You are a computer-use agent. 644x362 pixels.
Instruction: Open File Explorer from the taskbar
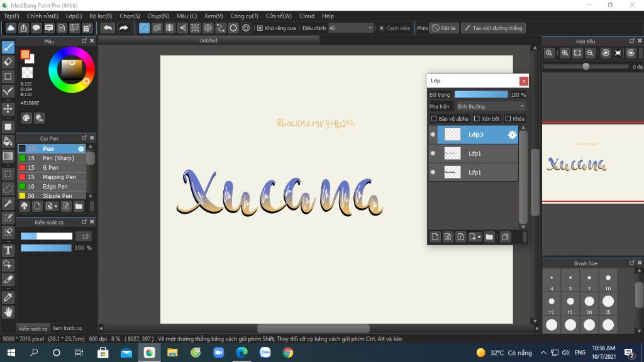click(x=172, y=353)
